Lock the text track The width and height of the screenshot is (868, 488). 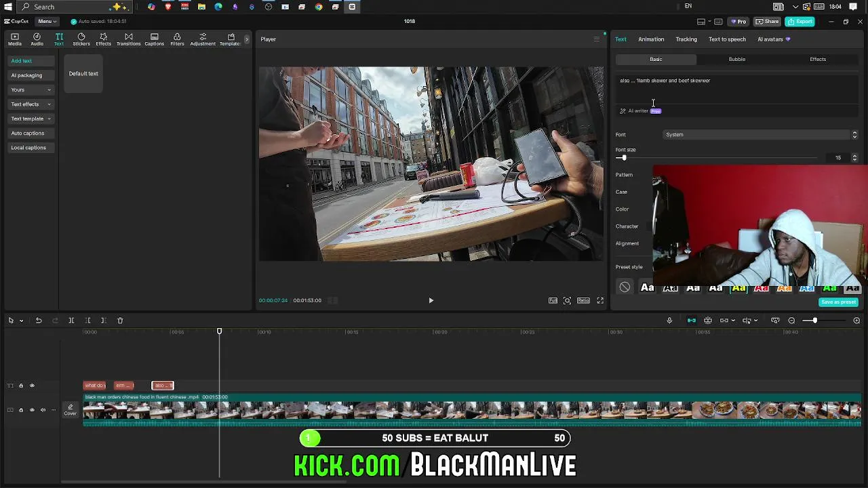(21, 386)
